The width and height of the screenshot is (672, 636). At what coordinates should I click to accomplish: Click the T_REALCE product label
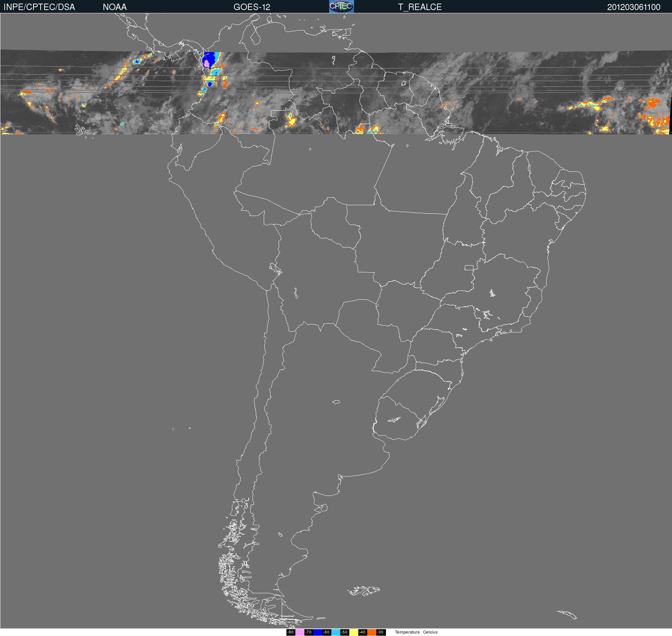click(x=420, y=7)
